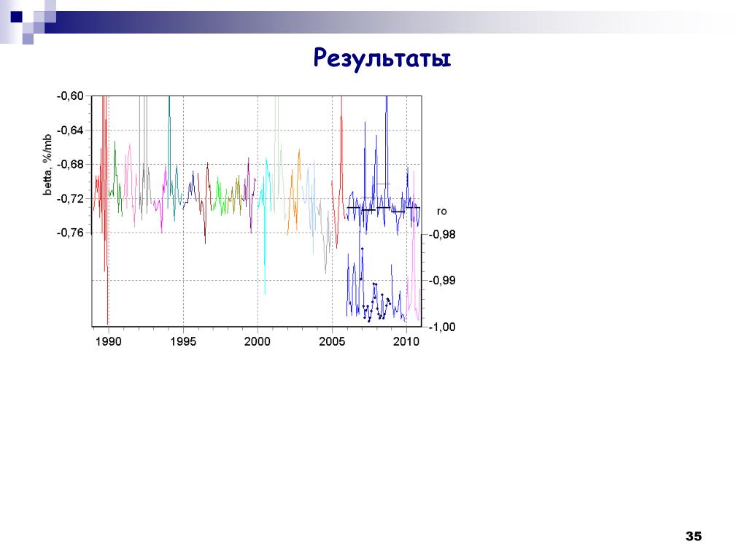Click the right axis value -0,98
The width and height of the screenshot is (747, 560).
(442, 234)
